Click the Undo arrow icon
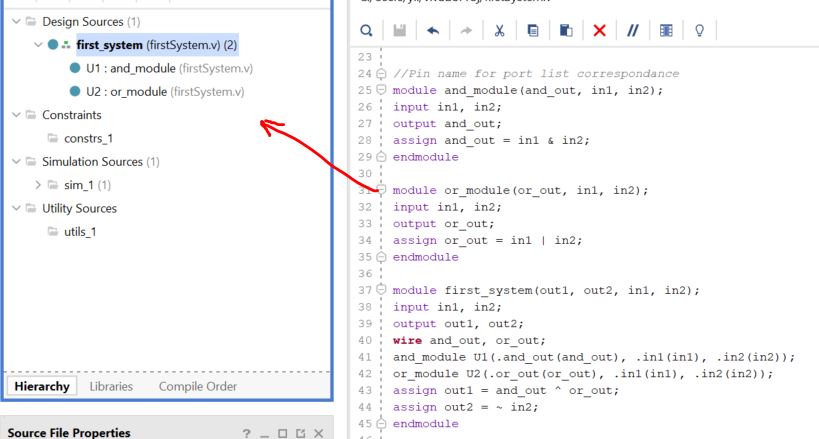The image size is (819, 439). coord(432,31)
